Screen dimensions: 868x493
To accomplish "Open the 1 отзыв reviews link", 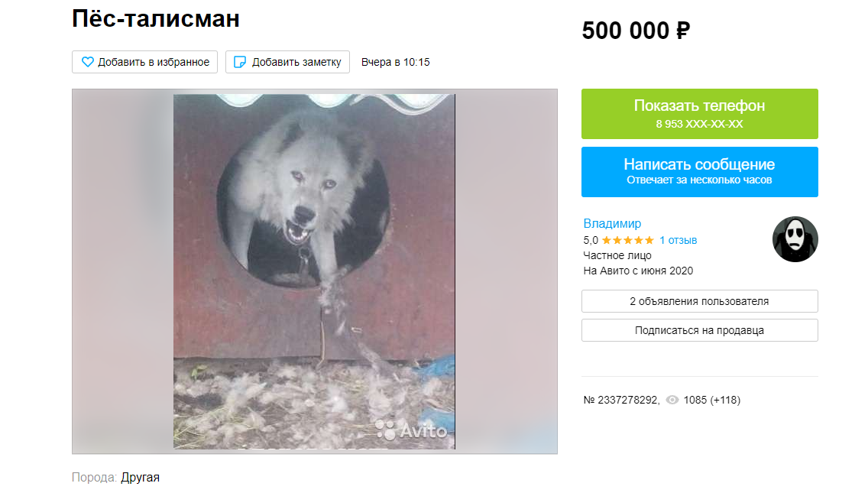I will click(x=679, y=241).
